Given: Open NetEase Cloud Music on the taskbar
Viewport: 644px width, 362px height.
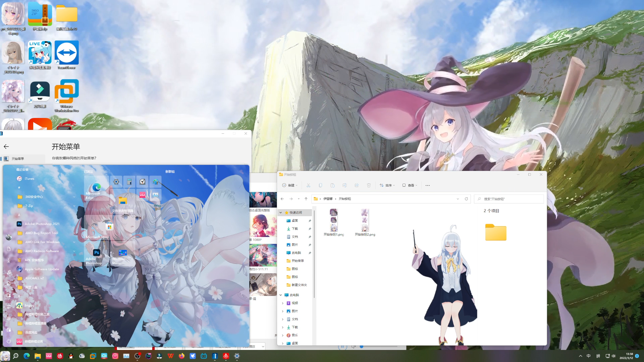Looking at the screenshot, I should (60, 356).
